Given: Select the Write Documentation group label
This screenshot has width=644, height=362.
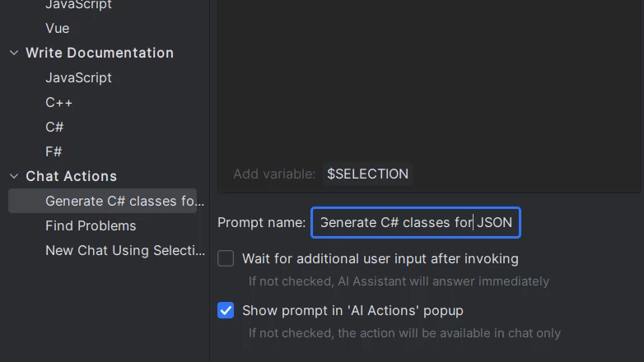Looking at the screenshot, I should pos(99,53).
